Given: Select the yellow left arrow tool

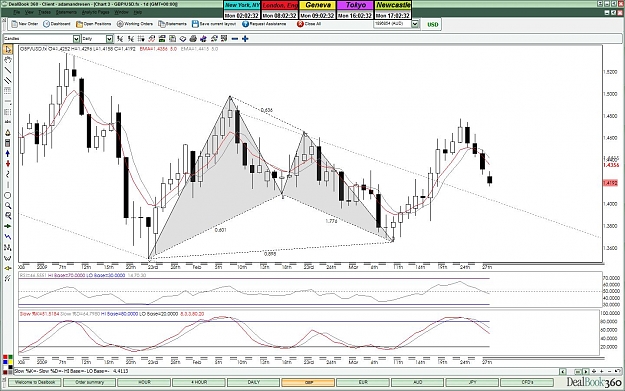Looking at the screenshot, I should [x=8, y=268].
